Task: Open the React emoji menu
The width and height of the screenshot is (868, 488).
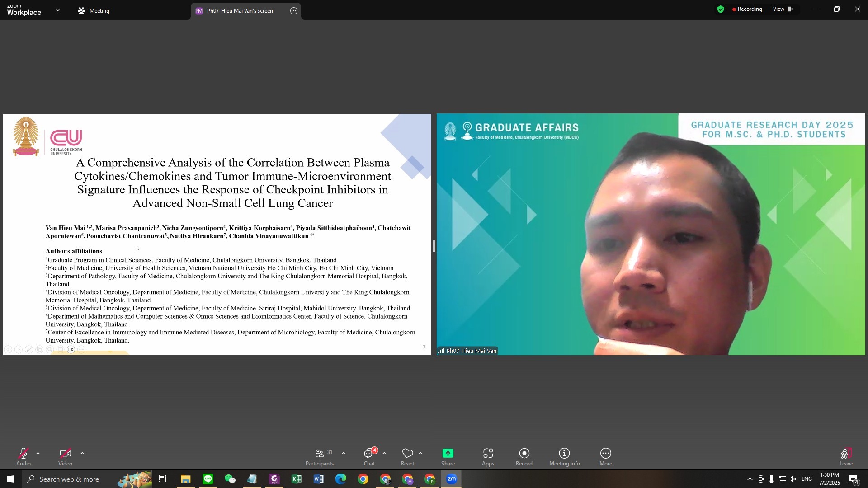Action: point(407,456)
